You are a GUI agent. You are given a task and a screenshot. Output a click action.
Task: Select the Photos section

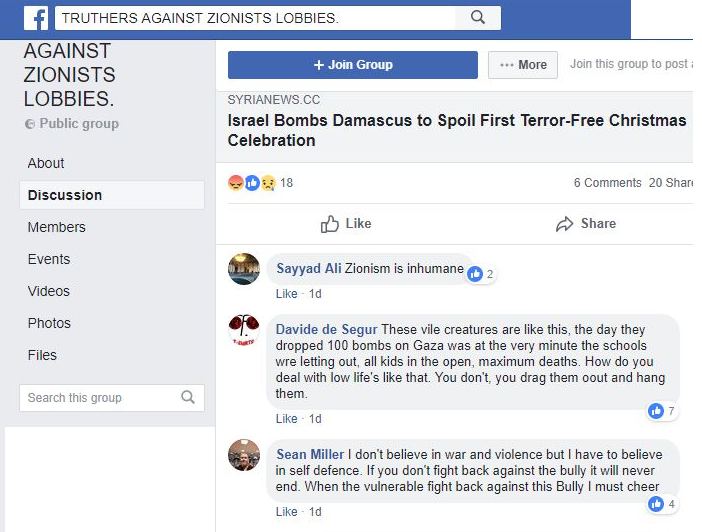(49, 323)
